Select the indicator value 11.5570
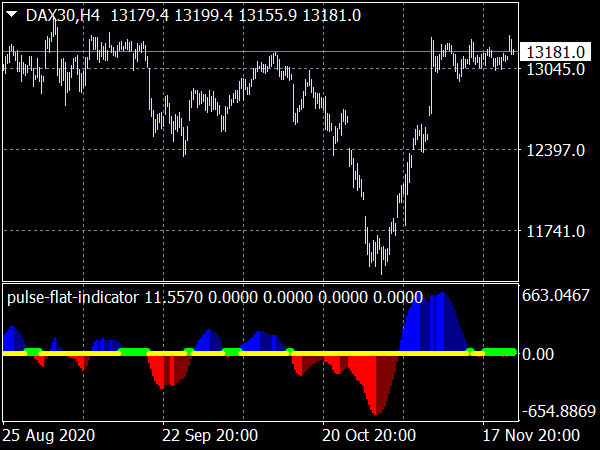The image size is (600, 450). pos(174,298)
